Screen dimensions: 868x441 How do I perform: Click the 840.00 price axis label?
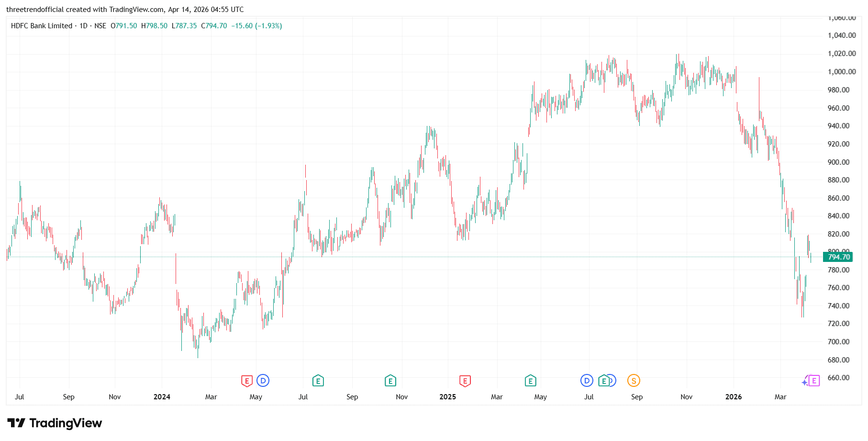pyautogui.click(x=838, y=216)
